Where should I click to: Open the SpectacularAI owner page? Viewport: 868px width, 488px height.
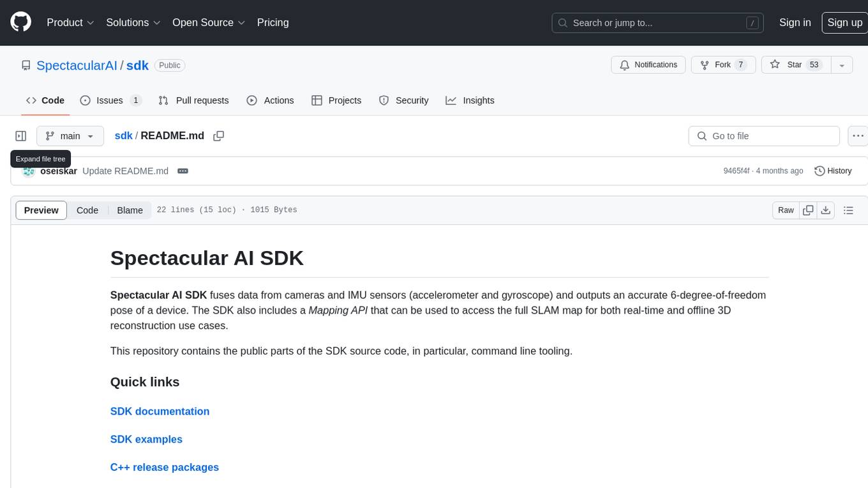coord(77,65)
